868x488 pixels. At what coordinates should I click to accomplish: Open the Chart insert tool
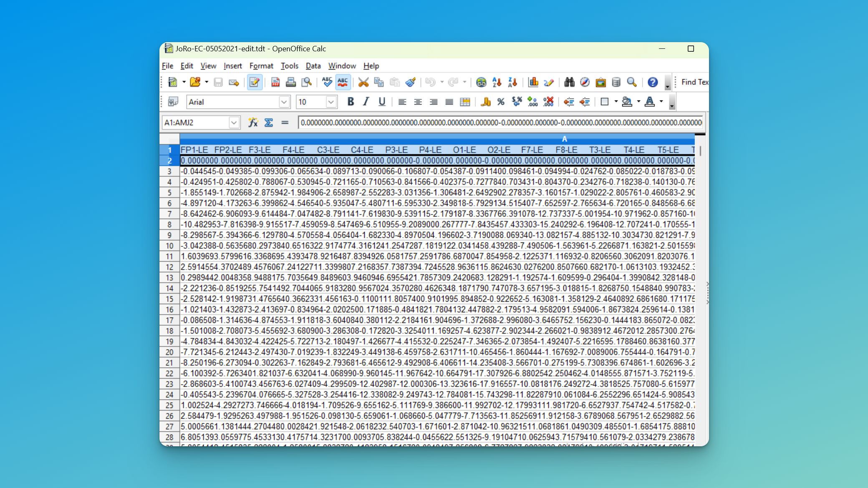[533, 82]
